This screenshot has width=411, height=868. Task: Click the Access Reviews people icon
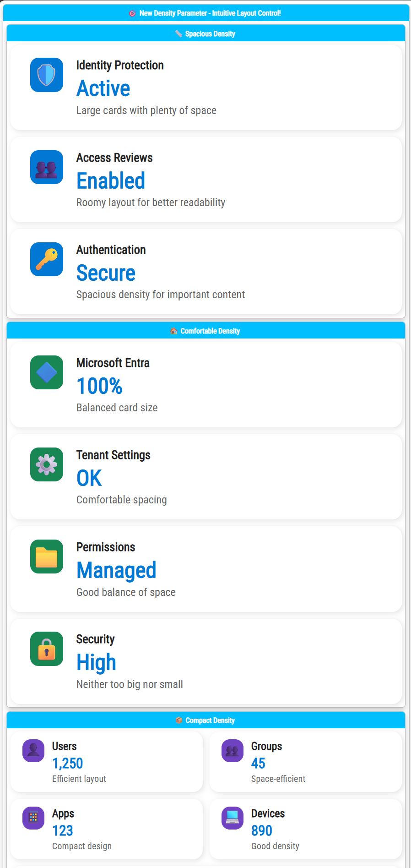point(47,167)
